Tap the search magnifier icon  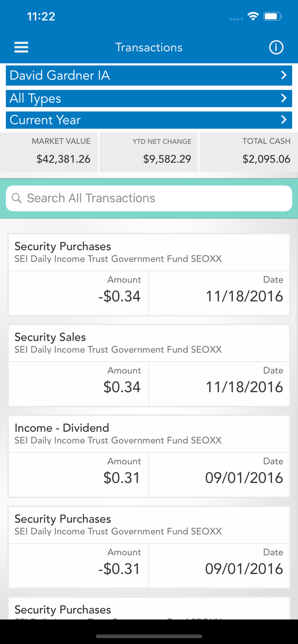coord(17,198)
